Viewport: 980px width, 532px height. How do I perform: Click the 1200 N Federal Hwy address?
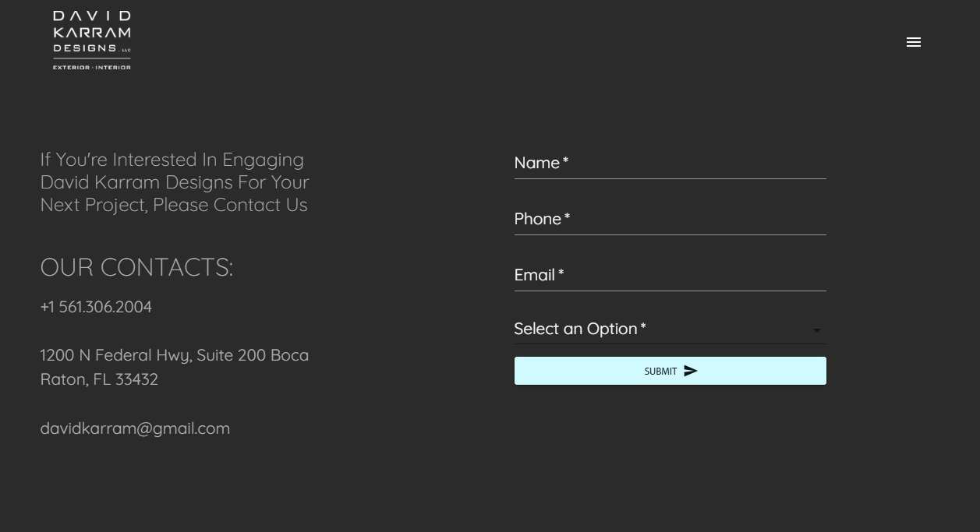(x=174, y=367)
